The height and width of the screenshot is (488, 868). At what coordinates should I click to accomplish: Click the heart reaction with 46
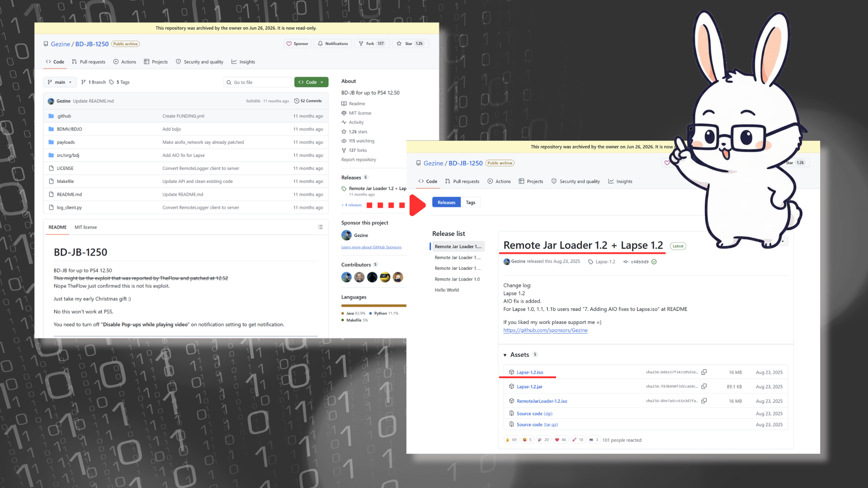(x=561, y=440)
